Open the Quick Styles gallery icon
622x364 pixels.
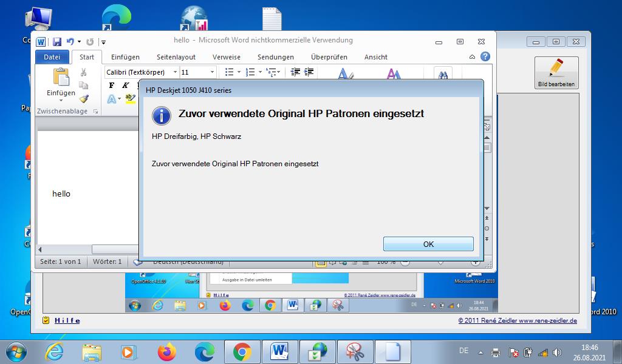[x=346, y=73]
